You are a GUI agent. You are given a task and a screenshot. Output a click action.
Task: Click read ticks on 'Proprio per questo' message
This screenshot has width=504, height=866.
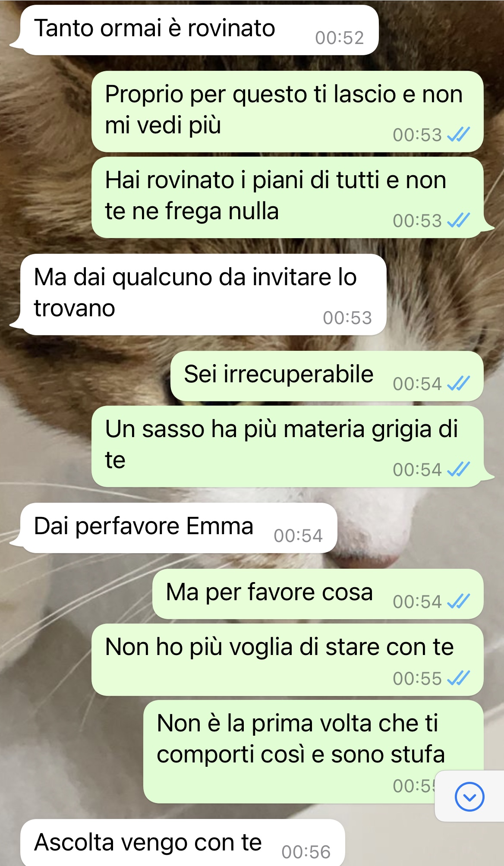[458, 135]
